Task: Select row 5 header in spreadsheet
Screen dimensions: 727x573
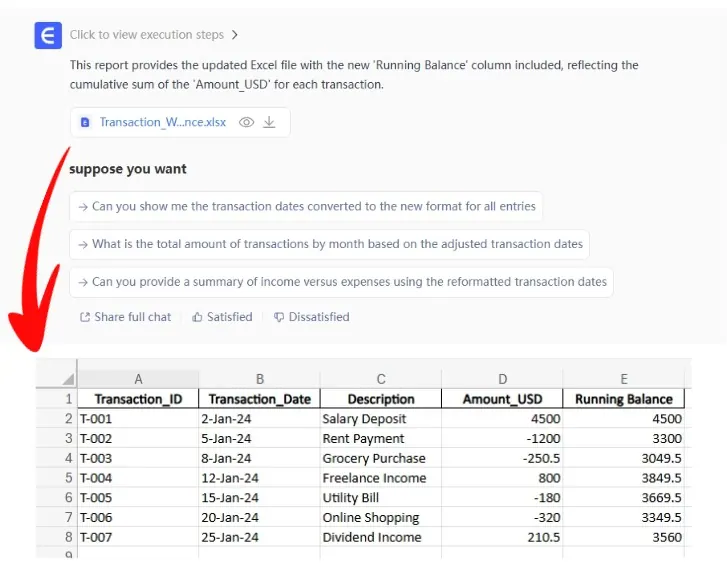Action: [x=68, y=478]
